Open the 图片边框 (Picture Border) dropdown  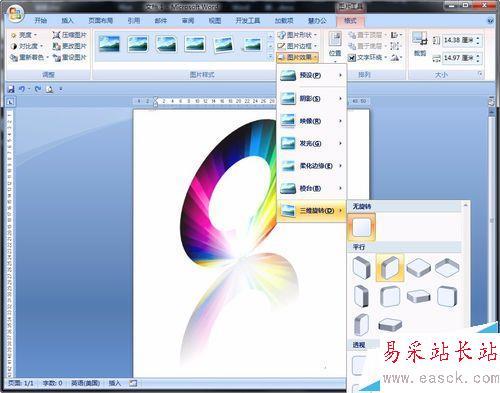coord(297,46)
